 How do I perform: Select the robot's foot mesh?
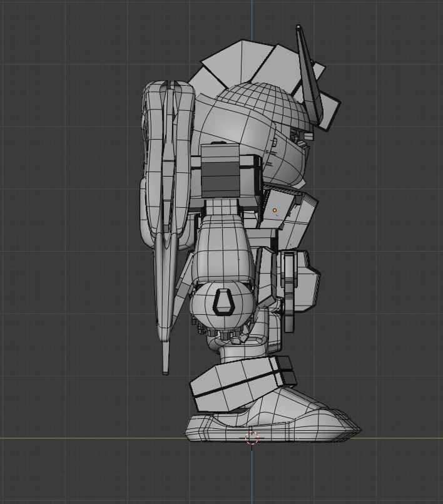click(273, 424)
